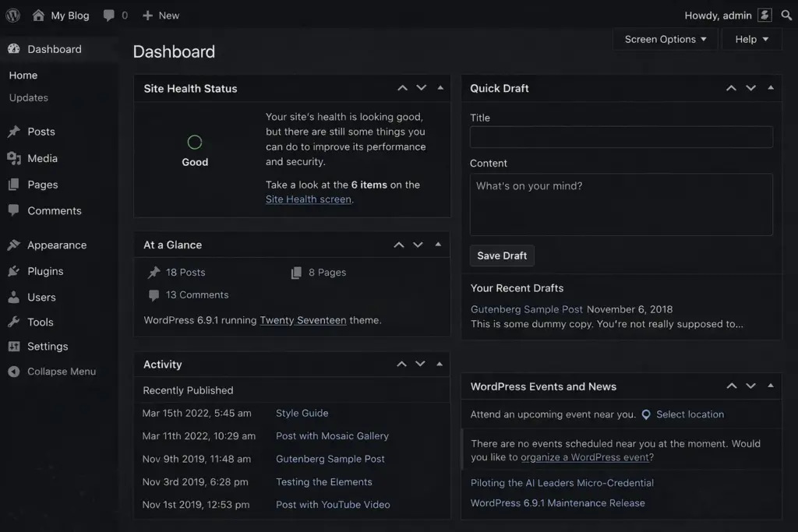Open the Posts menu in sidebar
This screenshot has height=532, width=798.
[x=41, y=132]
